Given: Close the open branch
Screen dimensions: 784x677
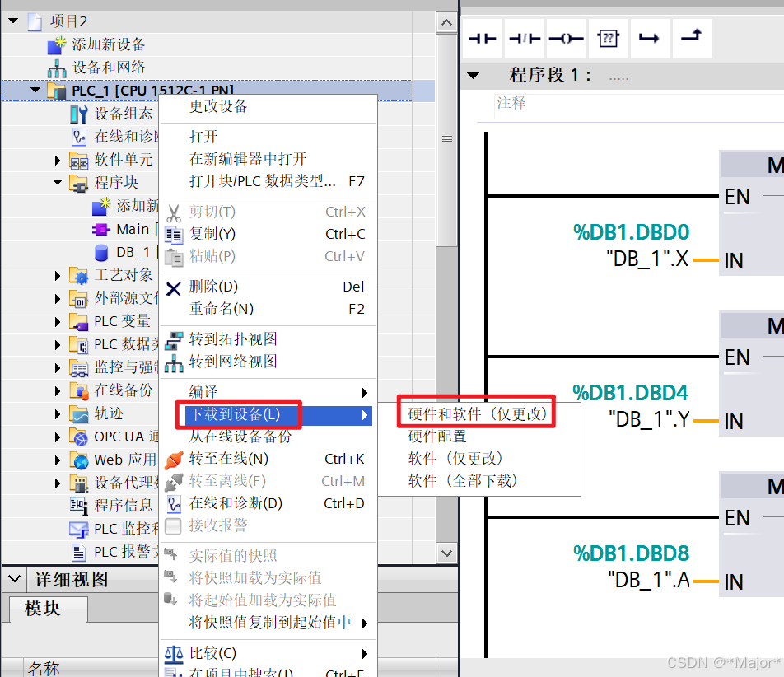Looking at the screenshot, I should pyautogui.click(x=692, y=38).
